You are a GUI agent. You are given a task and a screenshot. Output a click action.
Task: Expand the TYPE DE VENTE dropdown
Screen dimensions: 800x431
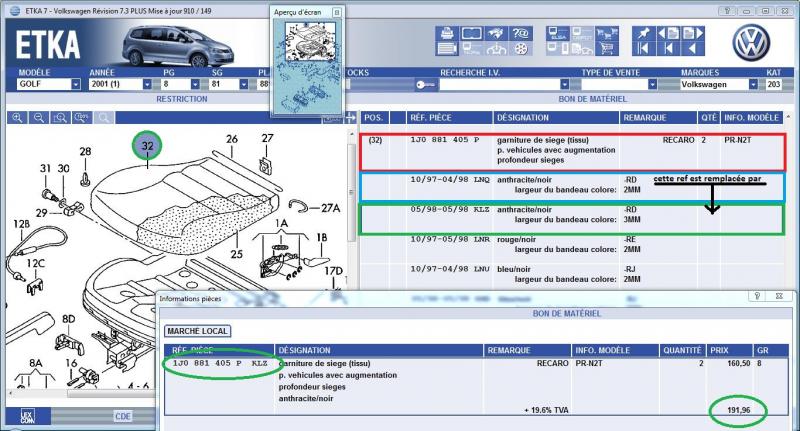coord(652,84)
